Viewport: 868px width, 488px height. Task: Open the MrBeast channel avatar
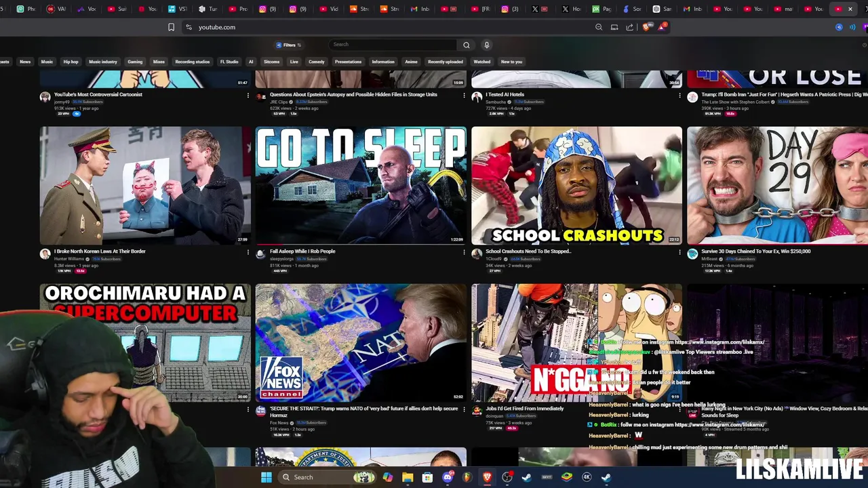(692, 253)
